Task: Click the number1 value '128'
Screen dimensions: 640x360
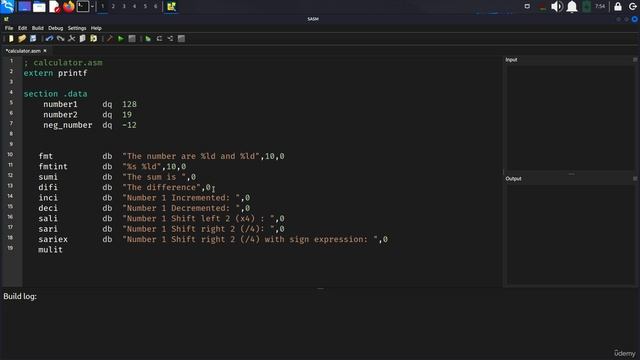Action: (x=129, y=104)
